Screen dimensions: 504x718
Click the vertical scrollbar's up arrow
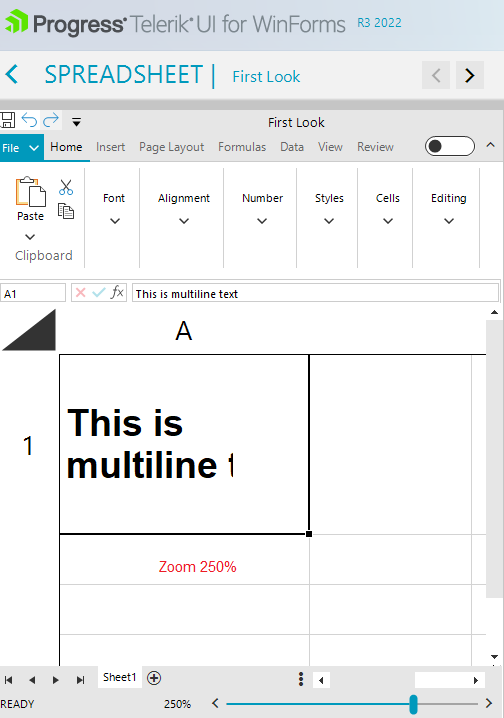(x=494, y=313)
